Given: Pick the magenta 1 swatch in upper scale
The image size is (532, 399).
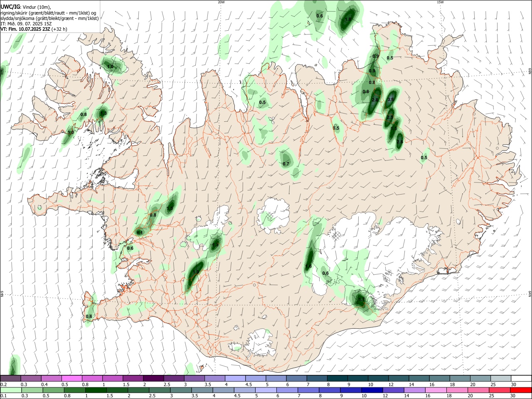Looking at the screenshot, I should (x=113, y=378).
